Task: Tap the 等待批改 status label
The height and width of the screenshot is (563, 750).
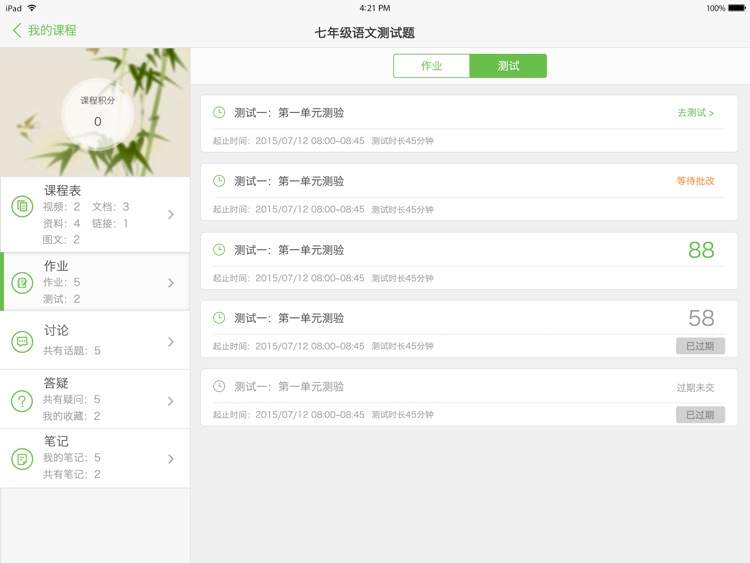Action: point(695,181)
